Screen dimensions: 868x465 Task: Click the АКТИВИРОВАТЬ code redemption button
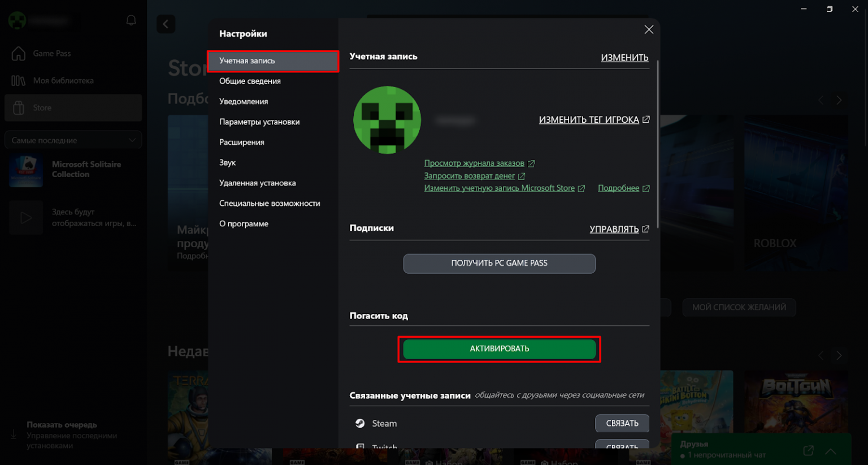coord(499,349)
